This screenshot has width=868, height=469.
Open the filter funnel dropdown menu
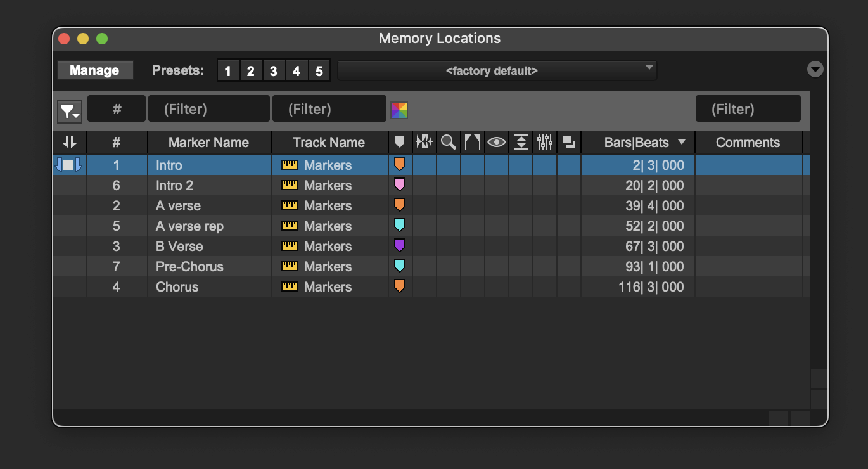pos(70,112)
